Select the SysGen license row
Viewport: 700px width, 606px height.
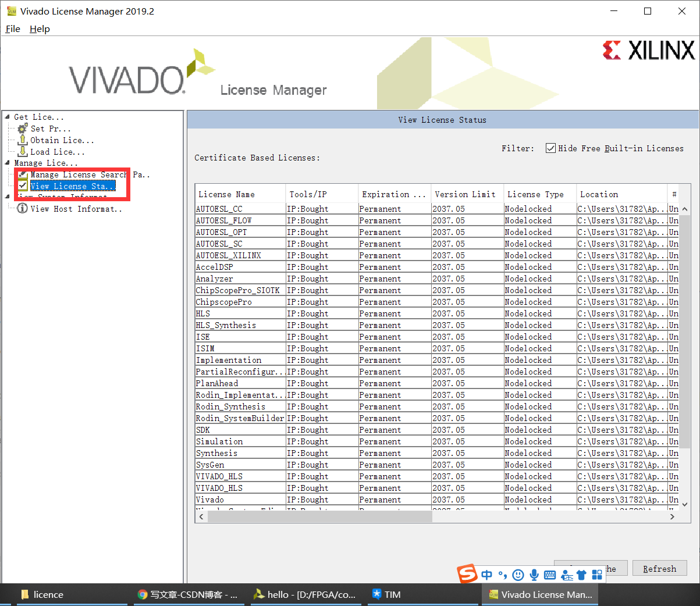437,465
